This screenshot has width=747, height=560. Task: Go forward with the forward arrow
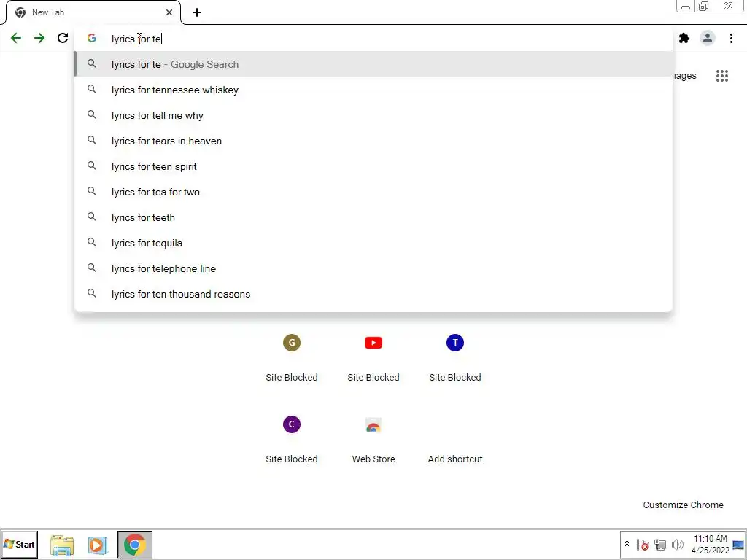point(39,38)
